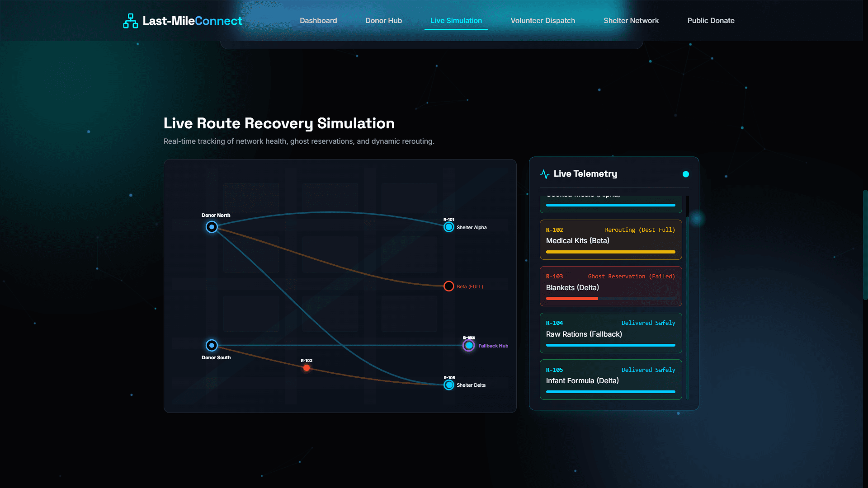
Task: Open the R-103 Blankets (Delta) card
Action: [611, 286]
